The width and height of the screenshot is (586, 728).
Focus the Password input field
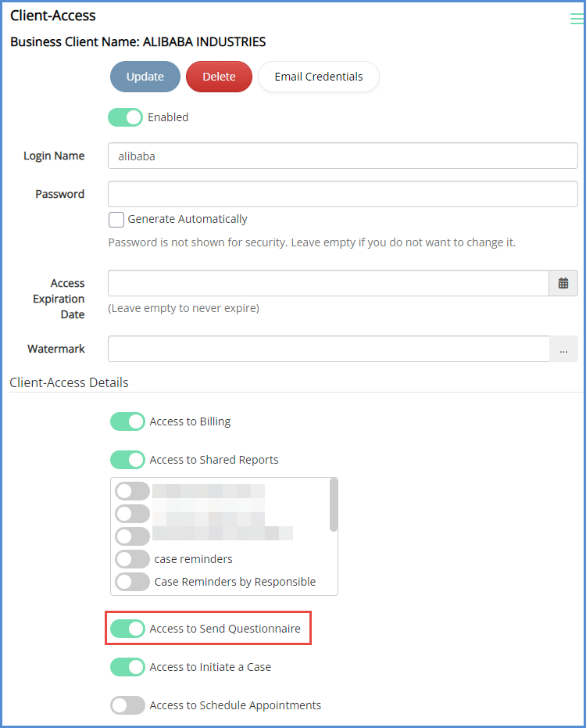click(x=342, y=194)
